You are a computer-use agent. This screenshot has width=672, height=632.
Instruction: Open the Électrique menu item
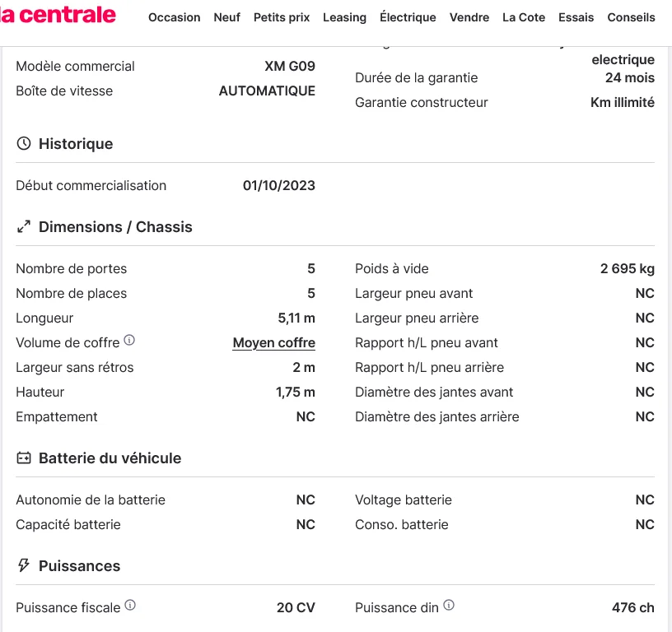coord(408,17)
